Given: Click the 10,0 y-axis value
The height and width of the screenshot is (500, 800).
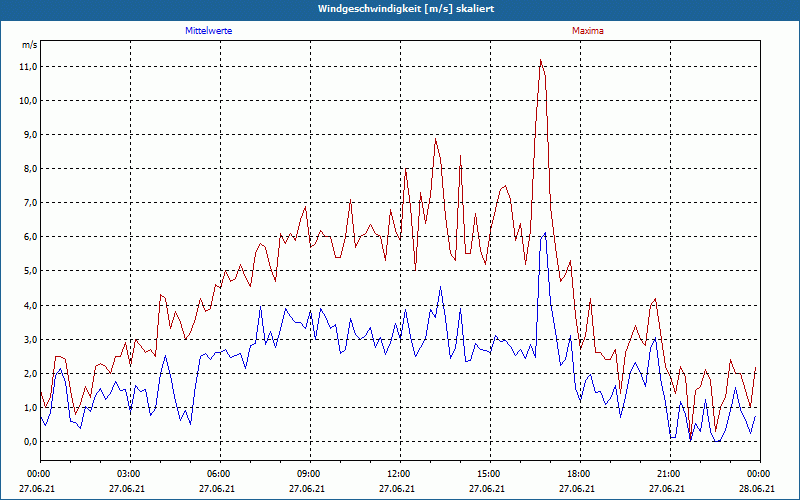Looking at the screenshot, I should coord(28,101).
